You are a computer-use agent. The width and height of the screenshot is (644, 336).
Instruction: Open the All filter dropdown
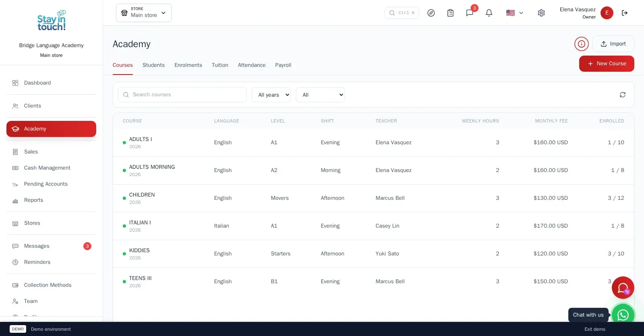(x=320, y=95)
